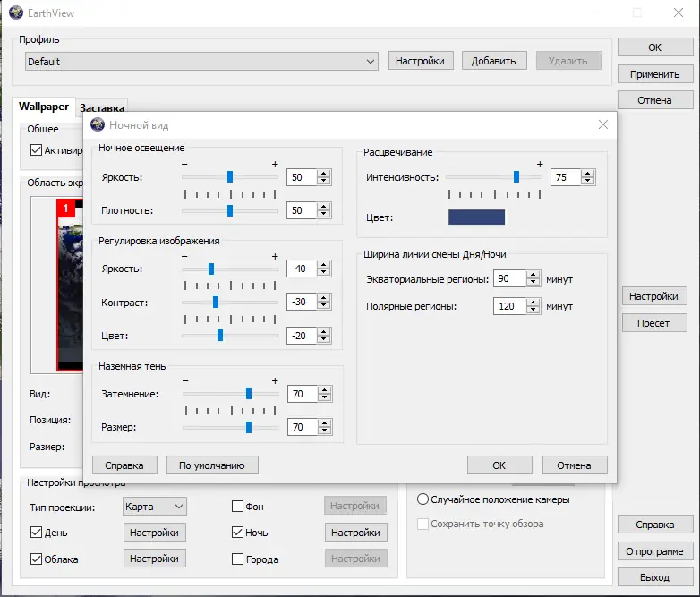Confirm Ночной вид dialog with OK
700x597 pixels.
pyautogui.click(x=499, y=465)
